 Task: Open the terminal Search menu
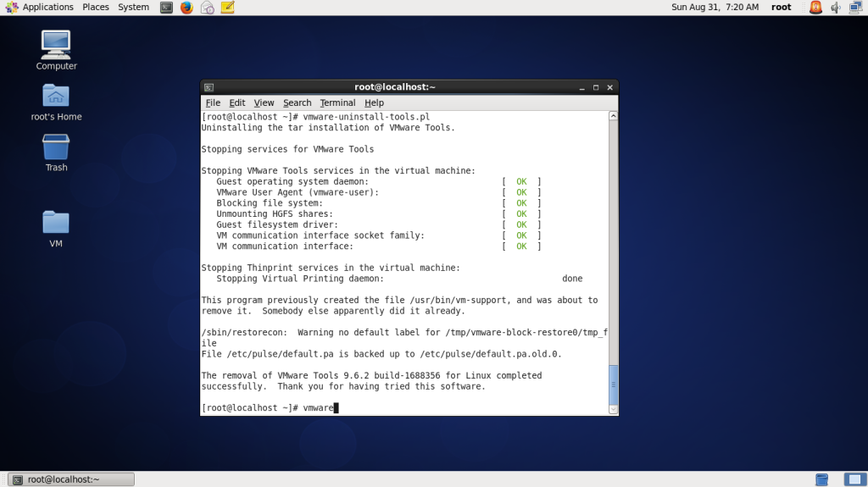298,103
